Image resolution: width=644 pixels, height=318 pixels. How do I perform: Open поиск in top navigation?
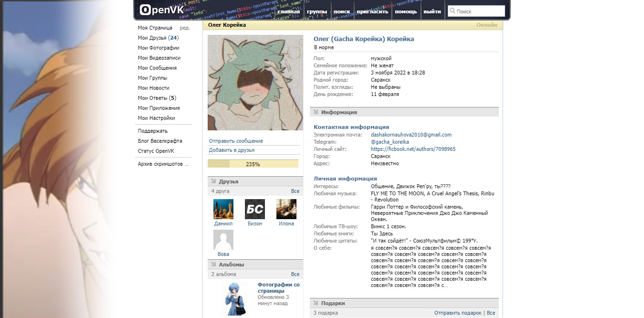tap(342, 11)
